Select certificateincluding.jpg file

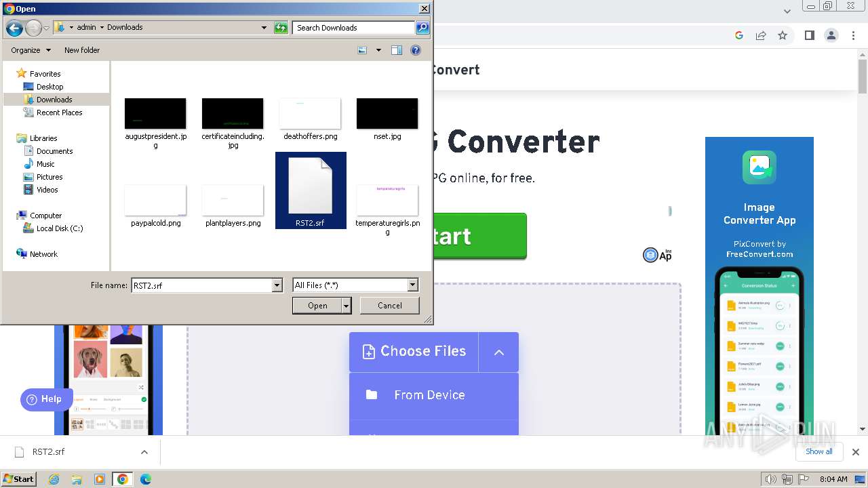(233, 122)
